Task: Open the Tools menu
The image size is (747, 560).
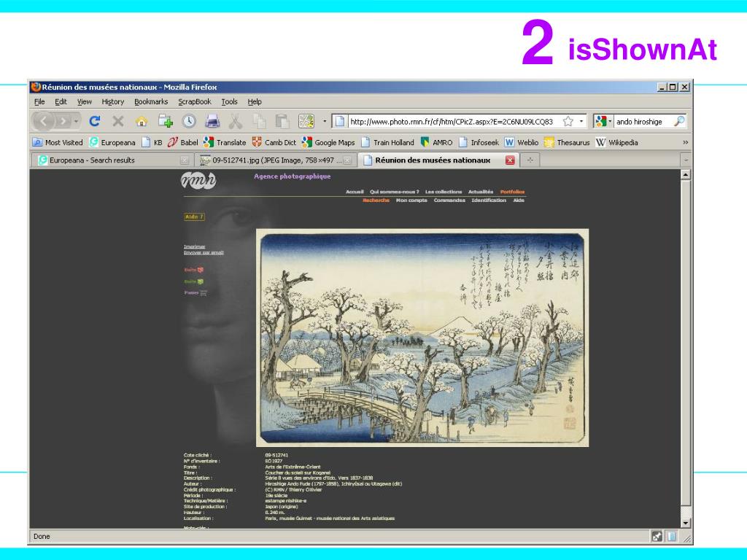Action: 229,101
